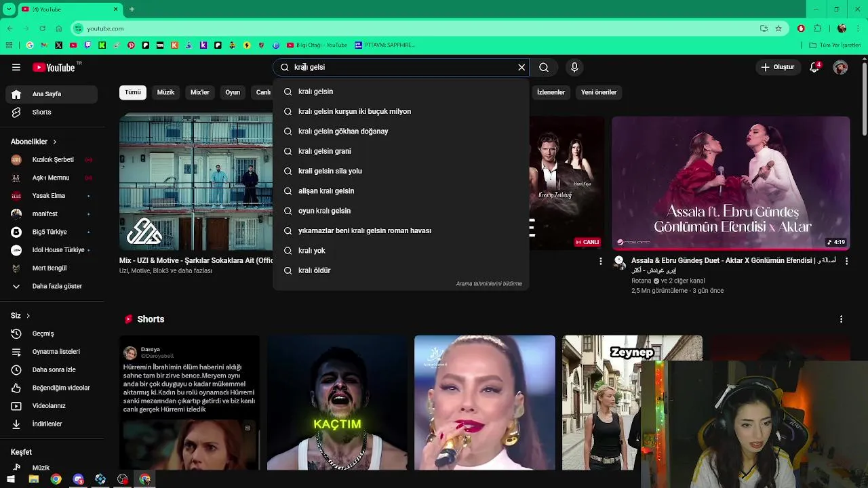Expand "Daha fazla göster" in subscriptions

[x=52, y=286]
